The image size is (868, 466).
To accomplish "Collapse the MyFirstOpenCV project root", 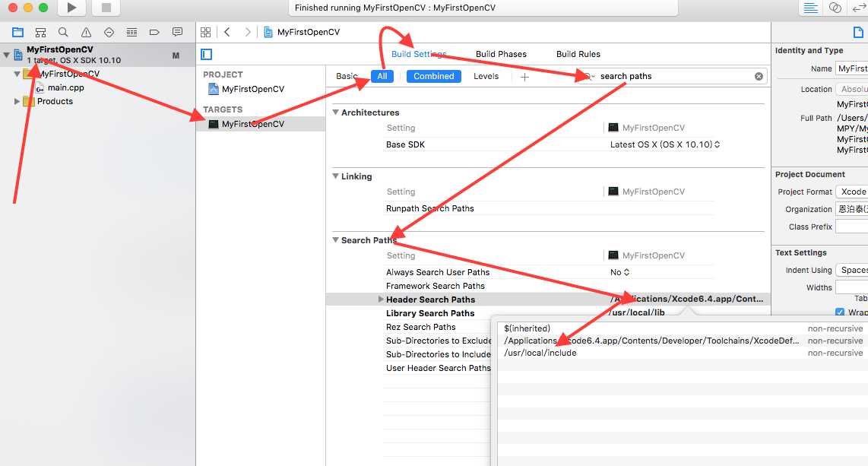I will (x=7, y=55).
